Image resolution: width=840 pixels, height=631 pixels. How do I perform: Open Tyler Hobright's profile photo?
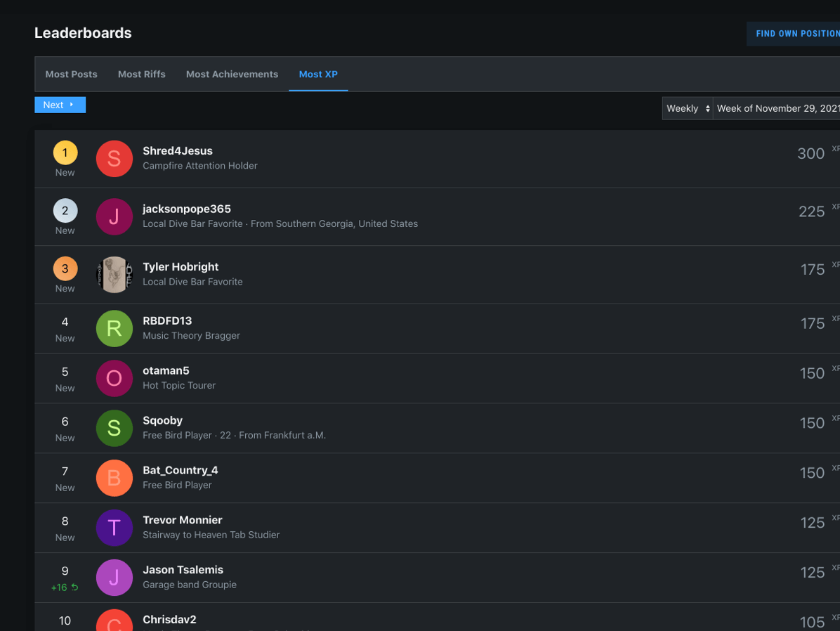pos(114,275)
